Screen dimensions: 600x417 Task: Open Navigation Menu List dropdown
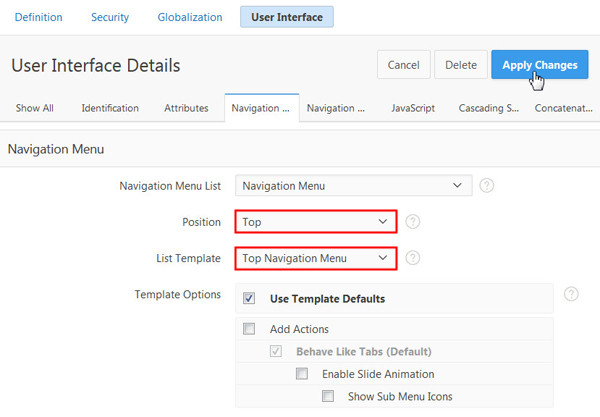[353, 185]
